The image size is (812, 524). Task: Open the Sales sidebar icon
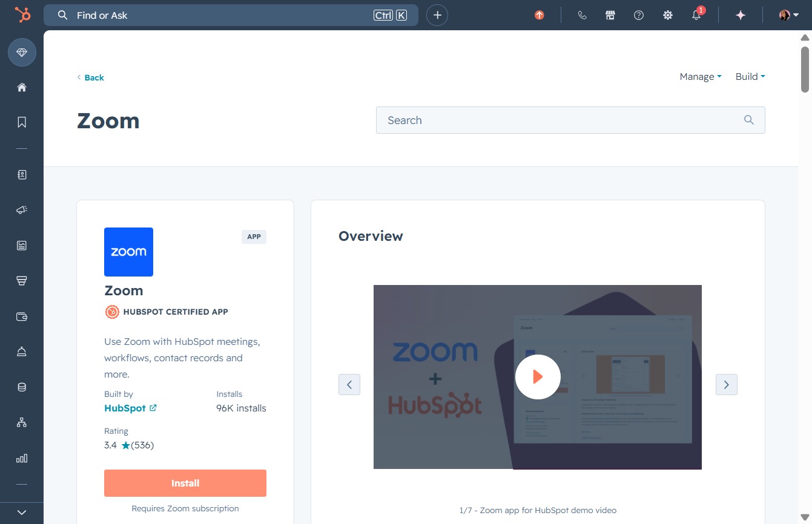[x=22, y=281]
